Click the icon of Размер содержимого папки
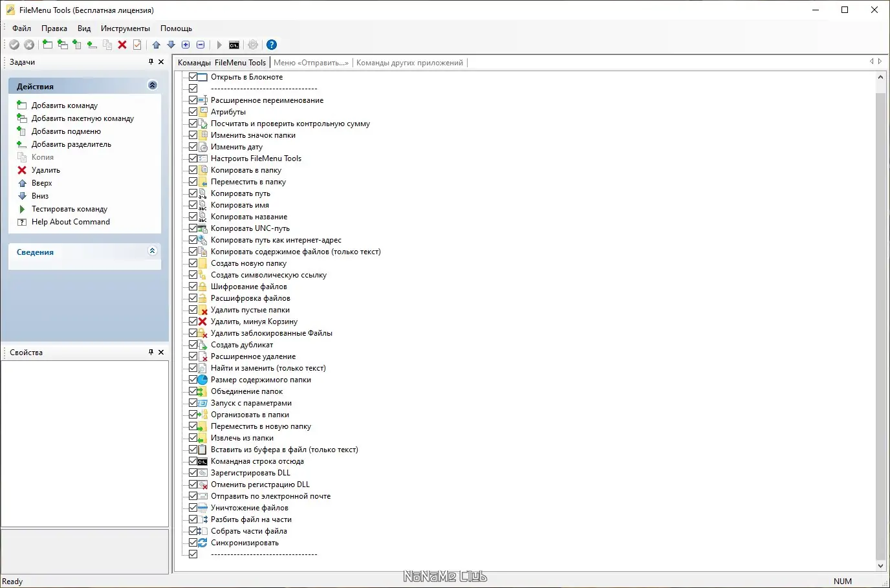Screen dimensions: 890x588 point(202,380)
